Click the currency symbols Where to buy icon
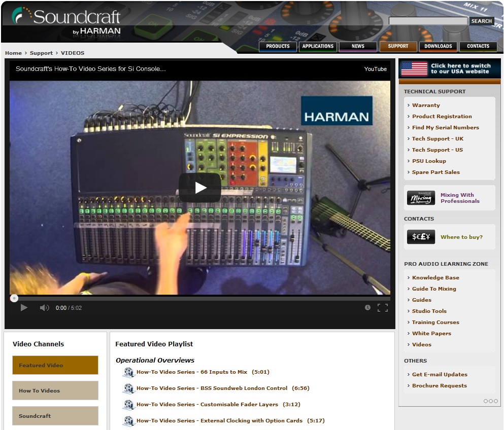 [421, 237]
